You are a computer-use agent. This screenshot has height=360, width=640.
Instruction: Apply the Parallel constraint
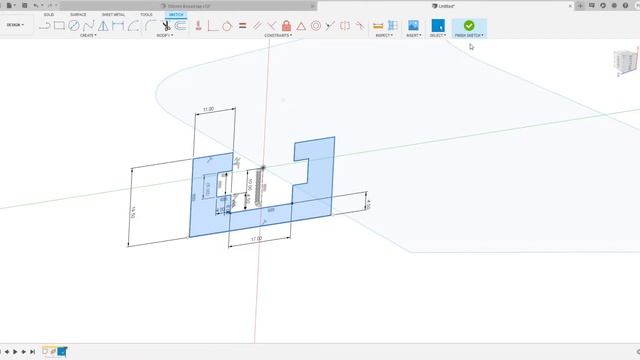257,26
